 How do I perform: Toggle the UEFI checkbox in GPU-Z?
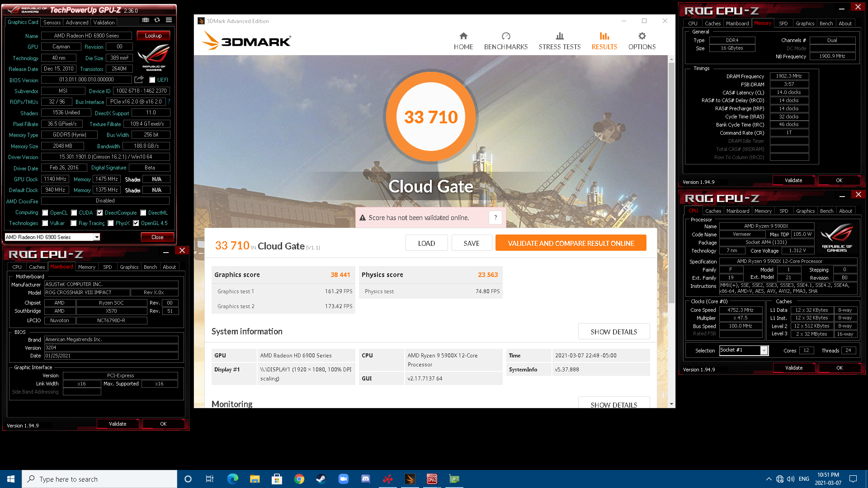(152, 80)
